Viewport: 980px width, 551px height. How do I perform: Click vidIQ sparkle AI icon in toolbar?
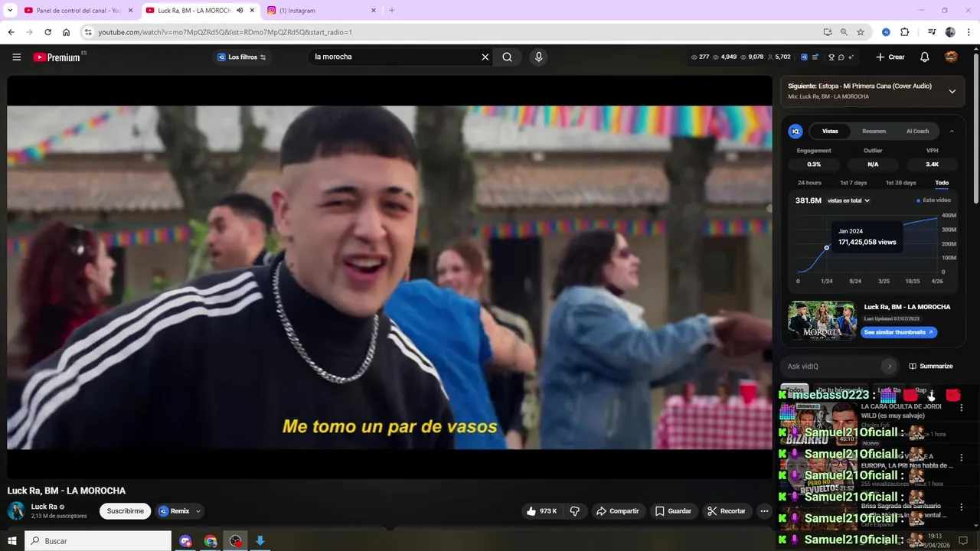click(x=851, y=57)
